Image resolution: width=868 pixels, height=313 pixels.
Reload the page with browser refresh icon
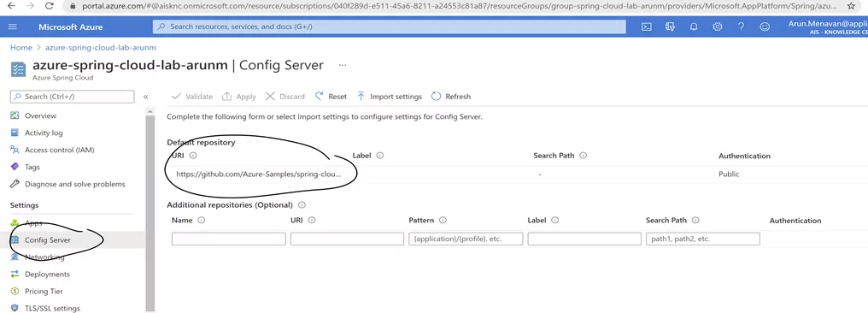pyautogui.click(x=50, y=6)
